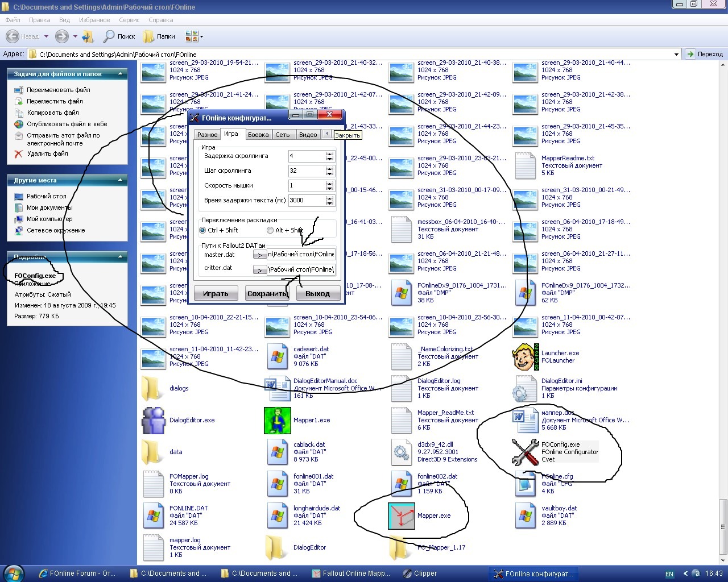This screenshot has height=582, width=728.
Task: Select the cadesert.dat file icon
Action: 278,356
